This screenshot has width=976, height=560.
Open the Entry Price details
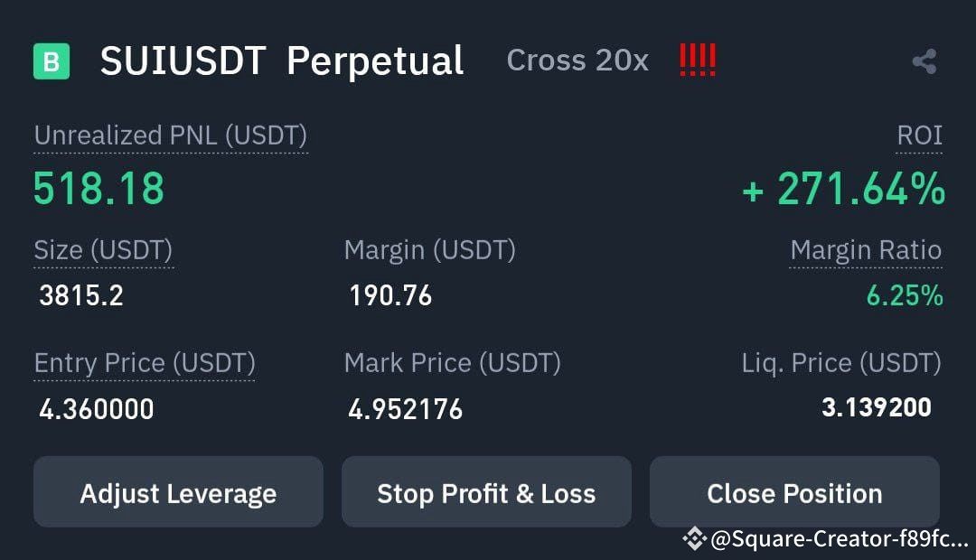pyautogui.click(x=145, y=362)
